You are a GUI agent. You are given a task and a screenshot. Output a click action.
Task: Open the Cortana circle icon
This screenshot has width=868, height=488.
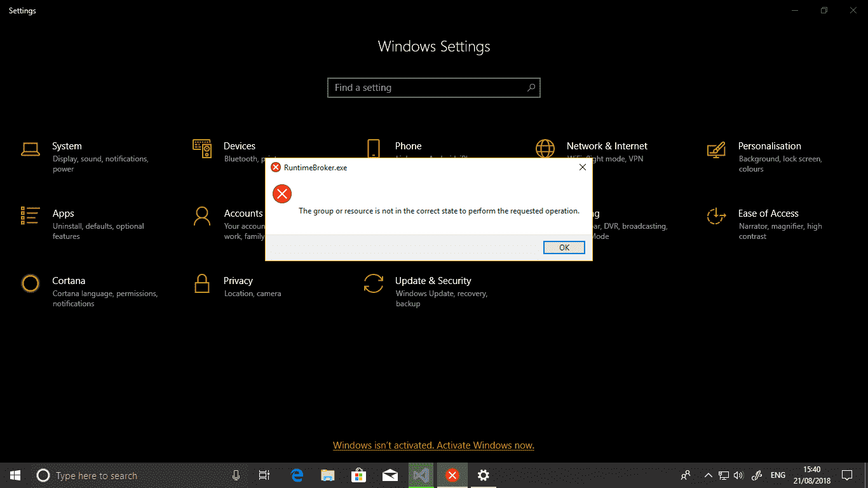31,283
